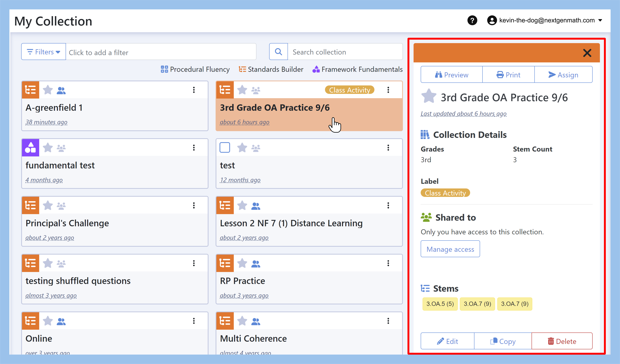This screenshot has width=620, height=364.
Task: Click Standards Builder icon on Principal's Challenge
Action: tap(31, 205)
